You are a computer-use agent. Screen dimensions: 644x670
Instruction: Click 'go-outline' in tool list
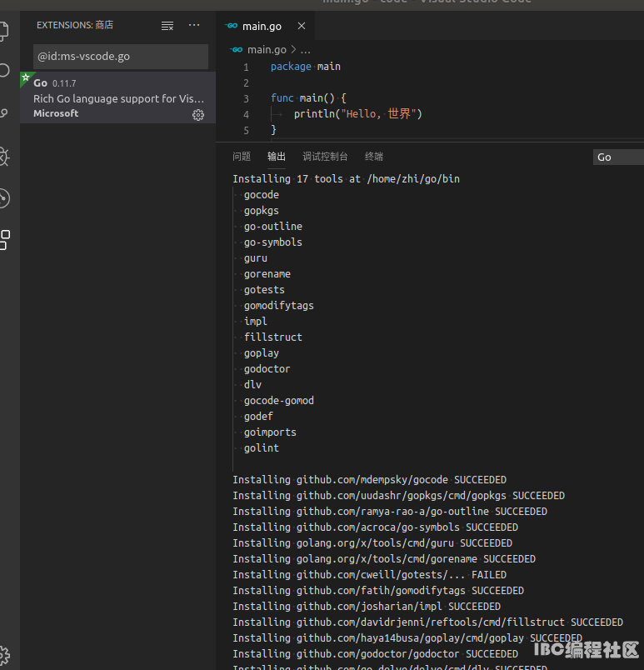[x=273, y=227]
